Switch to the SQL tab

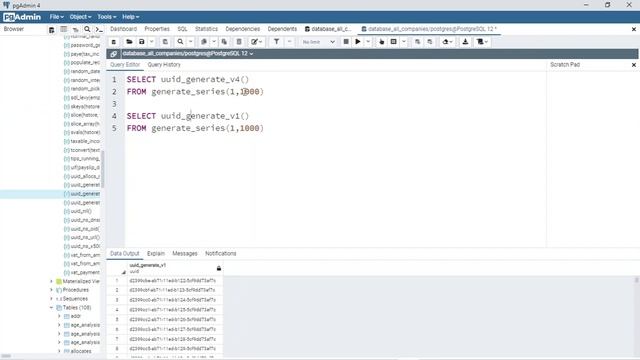click(x=182, y=29)
